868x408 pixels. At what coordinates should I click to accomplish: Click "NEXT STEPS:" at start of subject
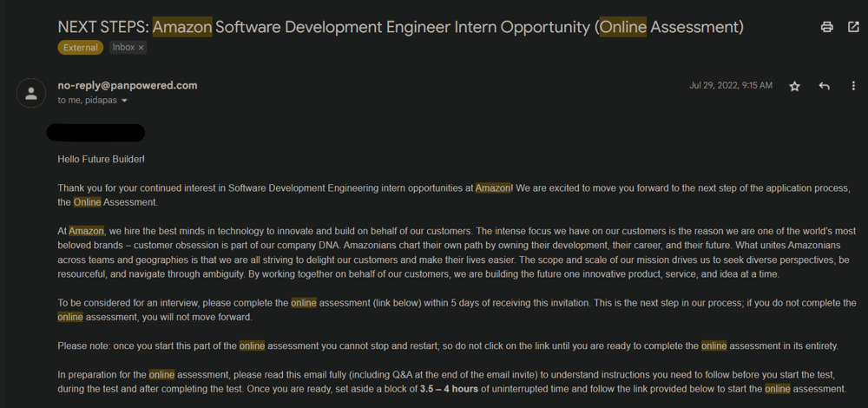click(x=102, y=27)
